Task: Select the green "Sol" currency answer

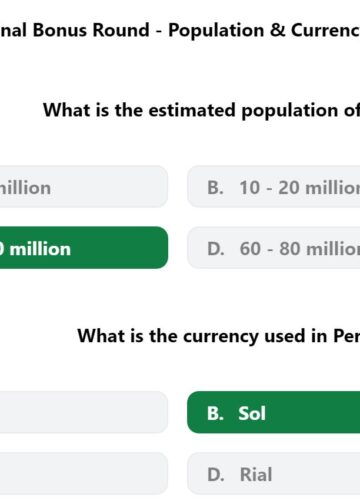Action: click(x=274, y=412)
